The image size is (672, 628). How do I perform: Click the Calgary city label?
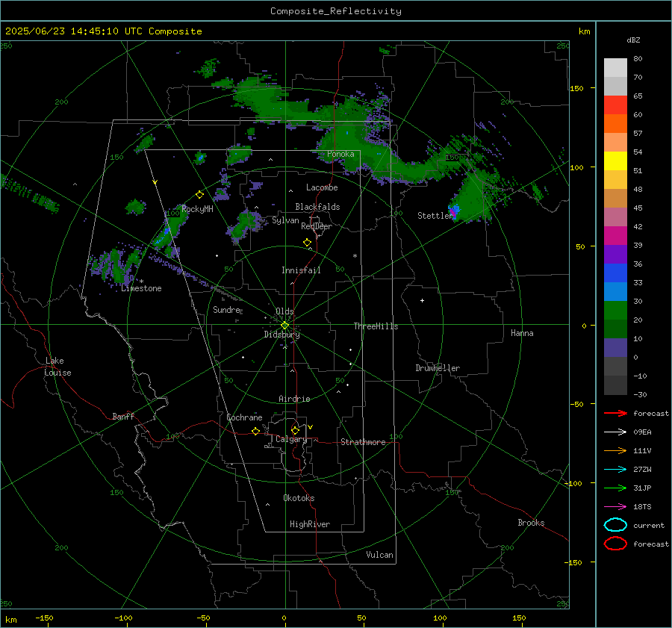pyautogui.click(x=291, y=439)
